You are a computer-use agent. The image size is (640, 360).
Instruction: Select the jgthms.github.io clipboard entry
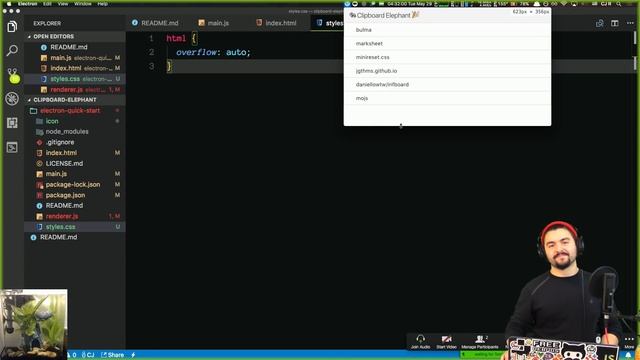coord(447,71)
